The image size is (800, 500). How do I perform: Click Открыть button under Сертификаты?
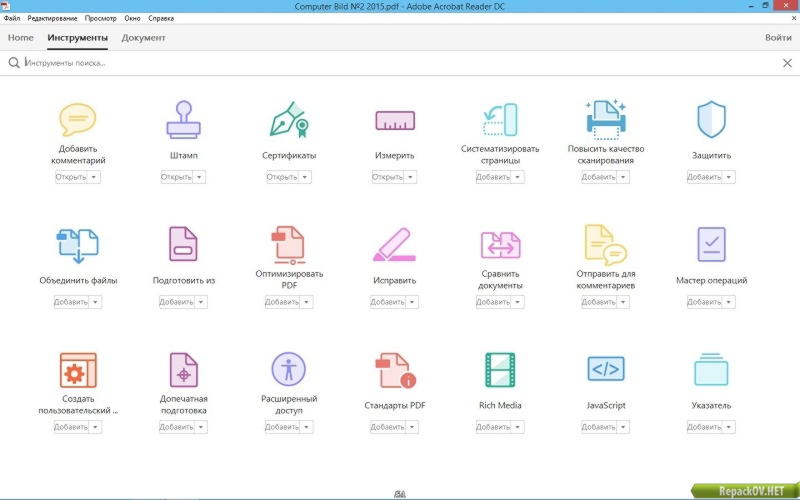point(283,177)
